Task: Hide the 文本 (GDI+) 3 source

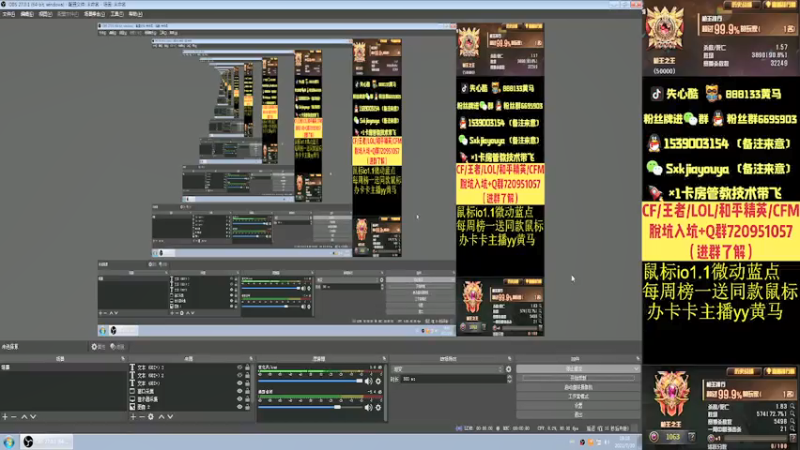Action: (x=239, y=367)
